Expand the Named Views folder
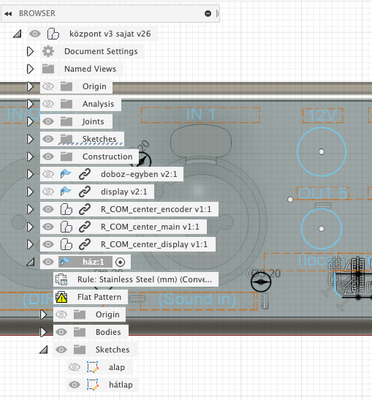Screen dimensions: 372x400 tap(30, 69)
